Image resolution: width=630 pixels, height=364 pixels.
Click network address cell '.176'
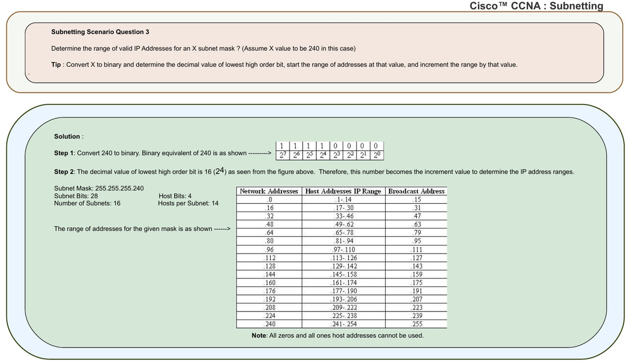269,291
